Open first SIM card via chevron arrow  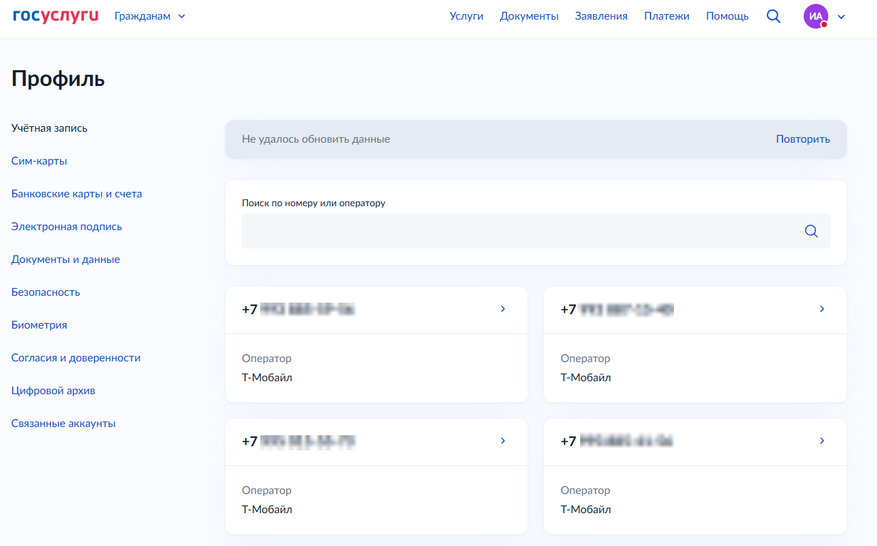[x=503, y=309]
